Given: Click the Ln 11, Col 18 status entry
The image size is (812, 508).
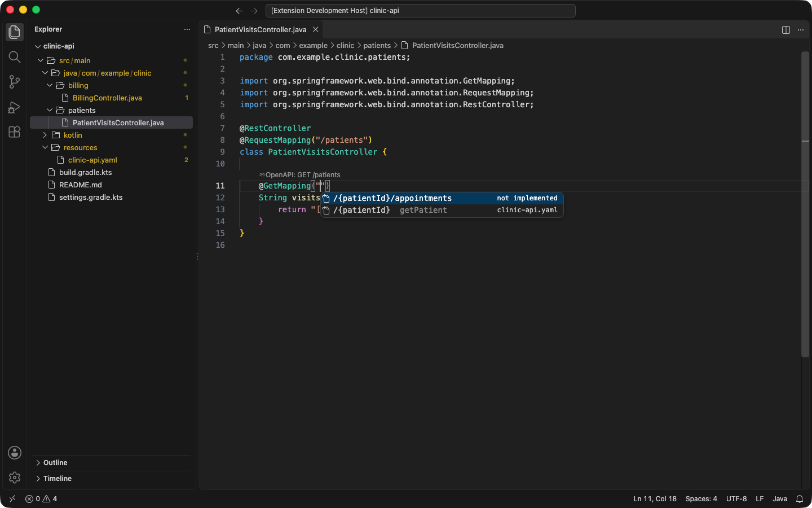Looking at the screenshot, I should pos(655,499).
